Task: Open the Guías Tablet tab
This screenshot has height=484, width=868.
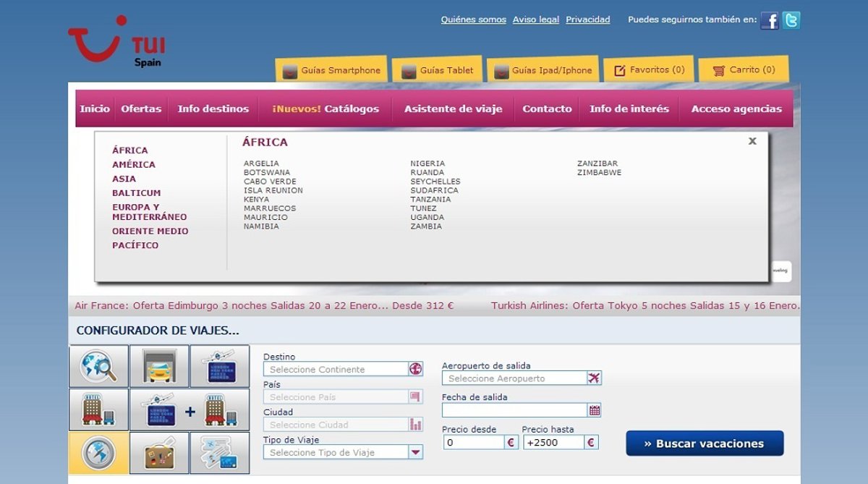Action: click(437, 70)
